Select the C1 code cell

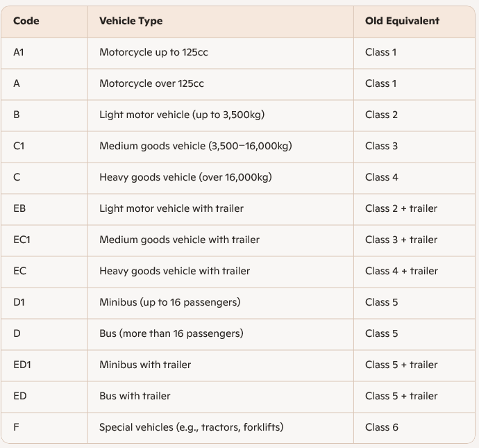click(44, 147)
